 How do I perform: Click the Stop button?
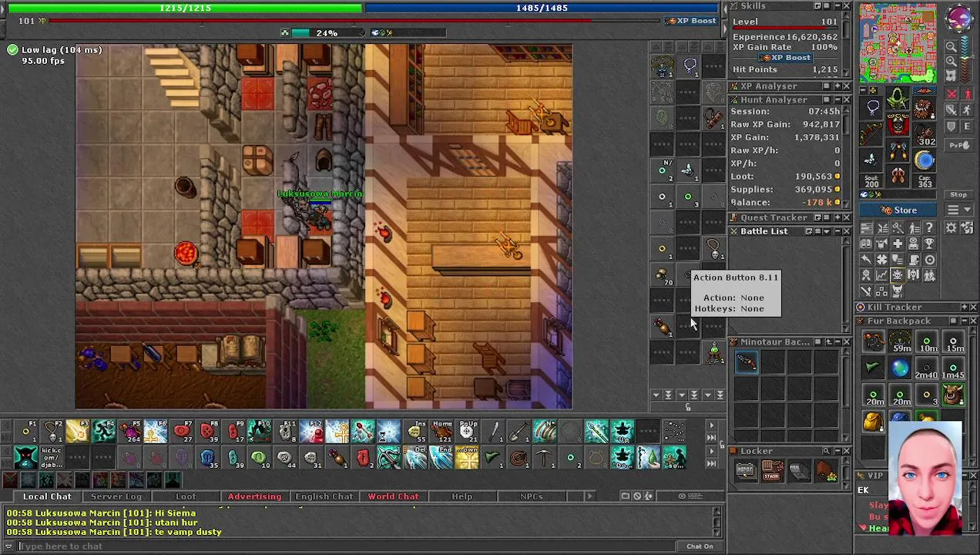click(958, 194)
